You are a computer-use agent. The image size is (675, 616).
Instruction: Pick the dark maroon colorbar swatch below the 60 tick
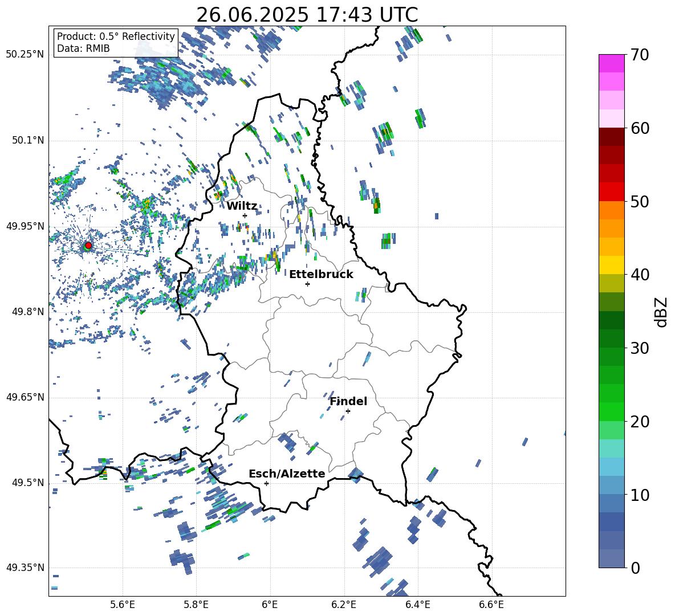[x=611, y=137]
